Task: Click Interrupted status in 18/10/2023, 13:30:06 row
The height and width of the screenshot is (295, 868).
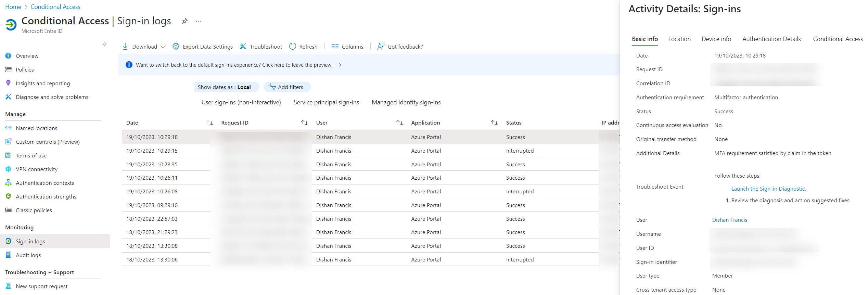Action: point(520,259)
